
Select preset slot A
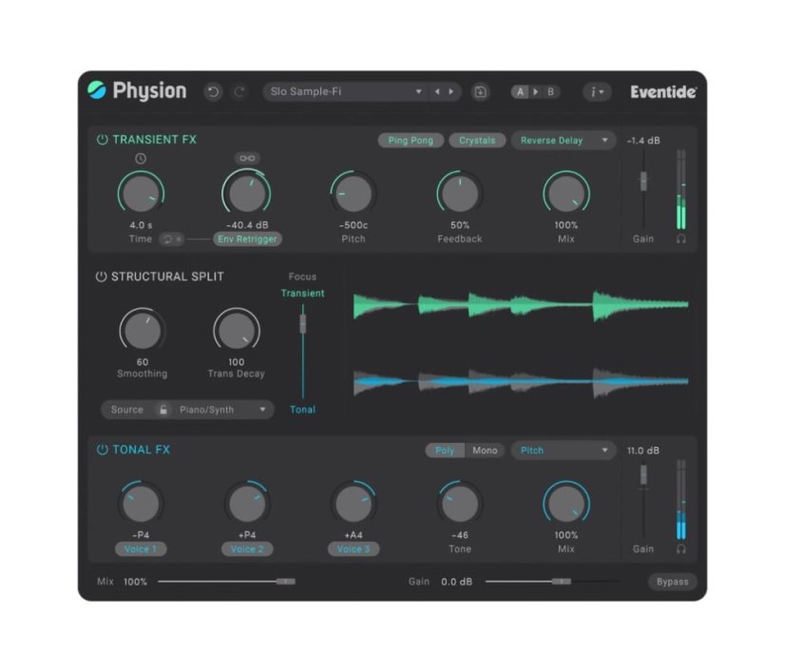click(520, 91)
